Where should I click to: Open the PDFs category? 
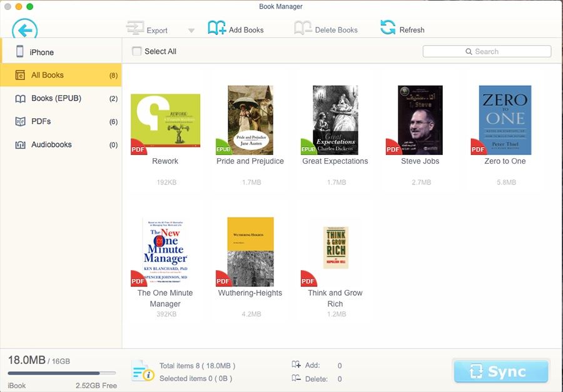click(61, 121)
